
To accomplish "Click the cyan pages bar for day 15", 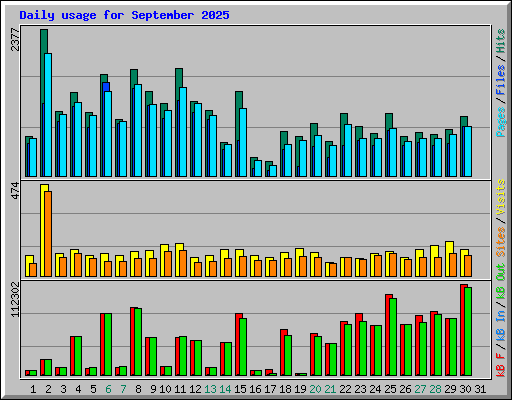I will click(x=243, y=142).
